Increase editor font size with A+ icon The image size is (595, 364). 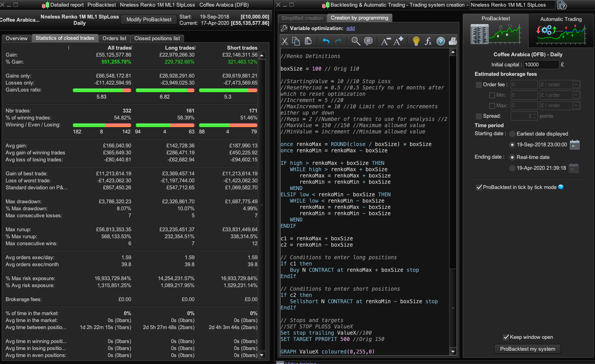click(x=398, y=41)
